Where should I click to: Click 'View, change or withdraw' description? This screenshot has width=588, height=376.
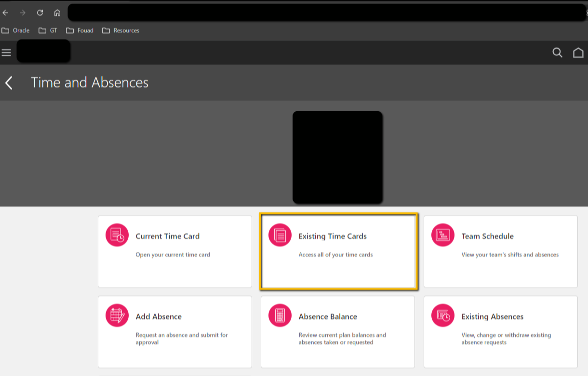click(x=506, y=338)
